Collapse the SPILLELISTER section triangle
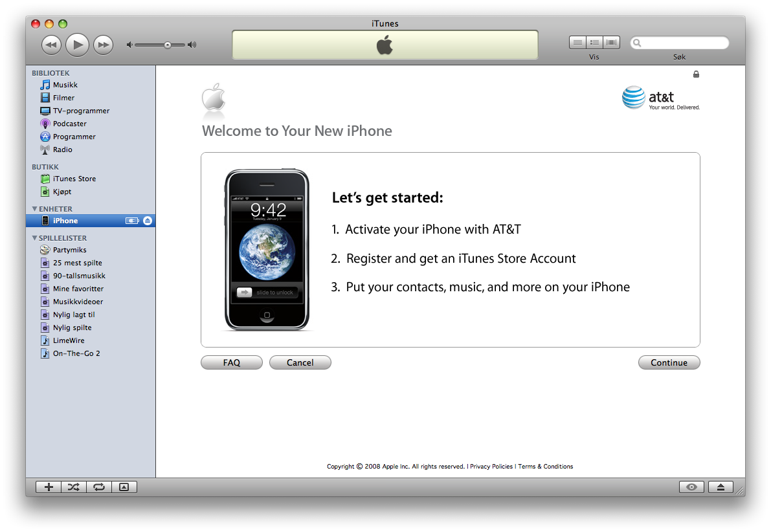The height and width of the screenshot is (532, 771). [x=34, y=238]
